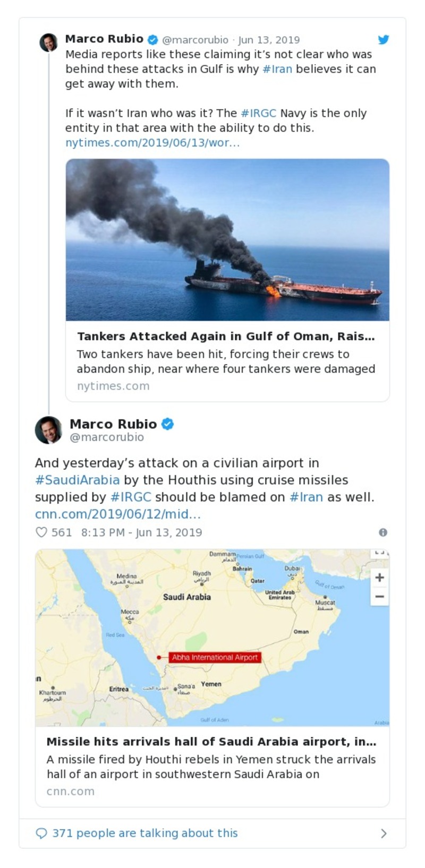The image size is (425, 868).
Task: Click the burning tanker photo thumbnail
Action: (x=227, y=239)
